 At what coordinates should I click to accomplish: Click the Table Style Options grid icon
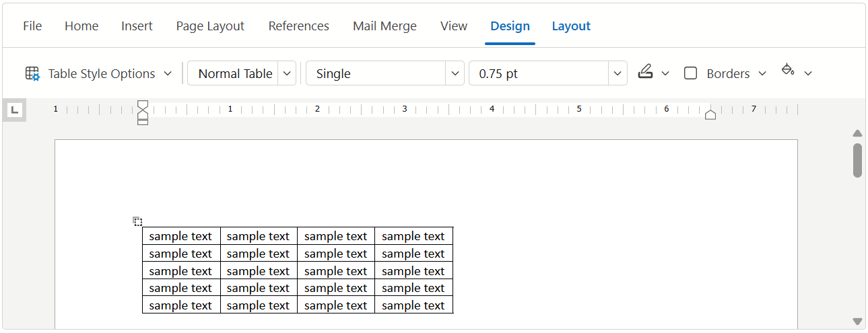[32, 73]
